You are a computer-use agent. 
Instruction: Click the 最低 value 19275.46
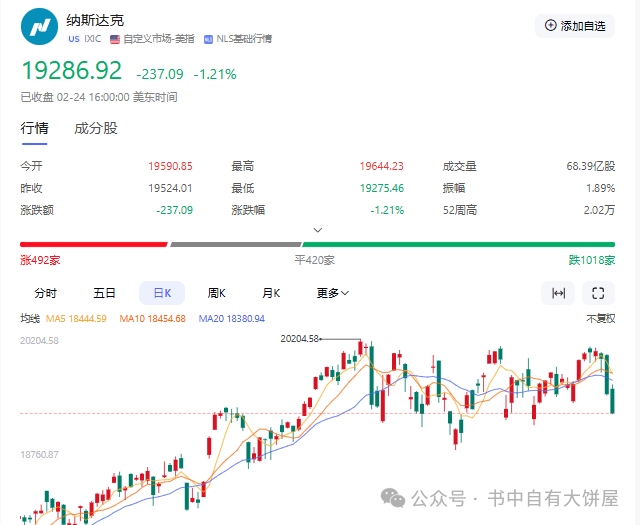tap(381, 188)
